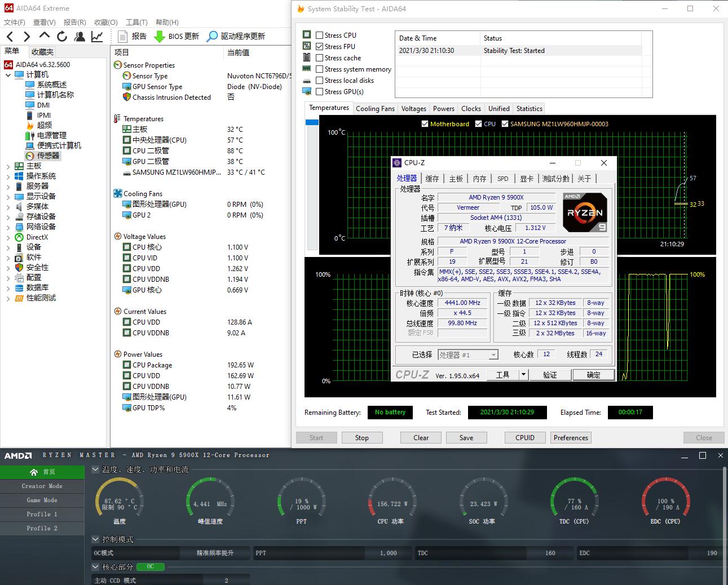This screenshot has width=728, height=585.
Task: Click the Stress GPU(s) monitor icon
Action: (307, 91)
